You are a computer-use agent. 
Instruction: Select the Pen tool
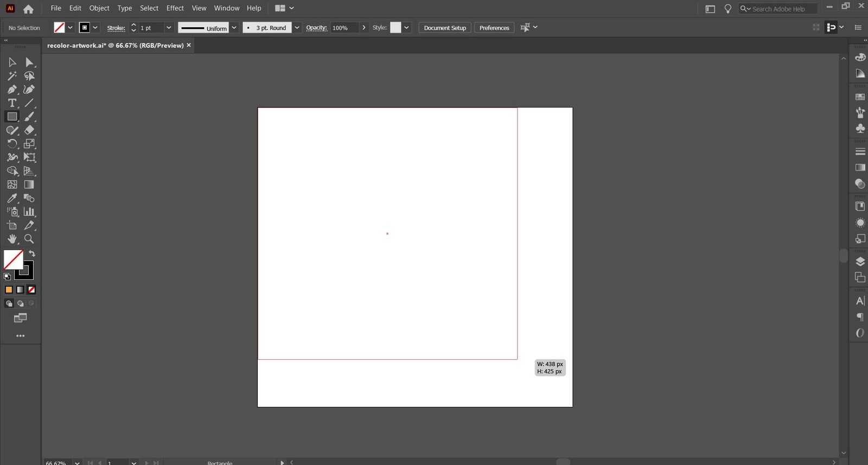[x=12, y=90]
